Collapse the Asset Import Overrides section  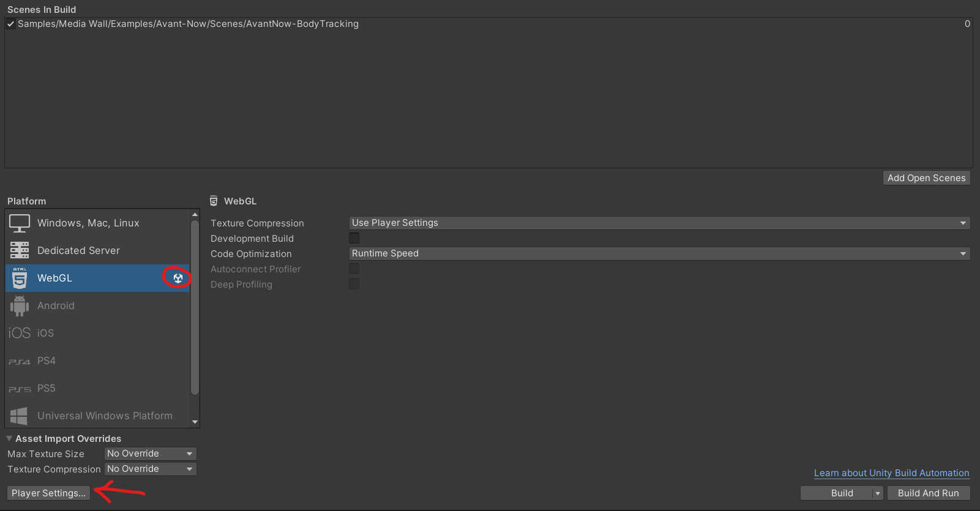pyautogui.click(x=9, y=438)
